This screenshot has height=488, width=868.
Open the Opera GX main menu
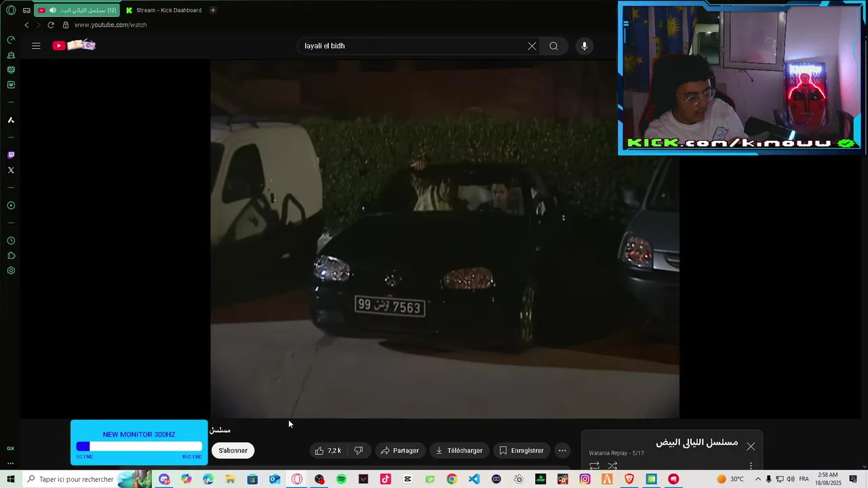click(11, 10)
